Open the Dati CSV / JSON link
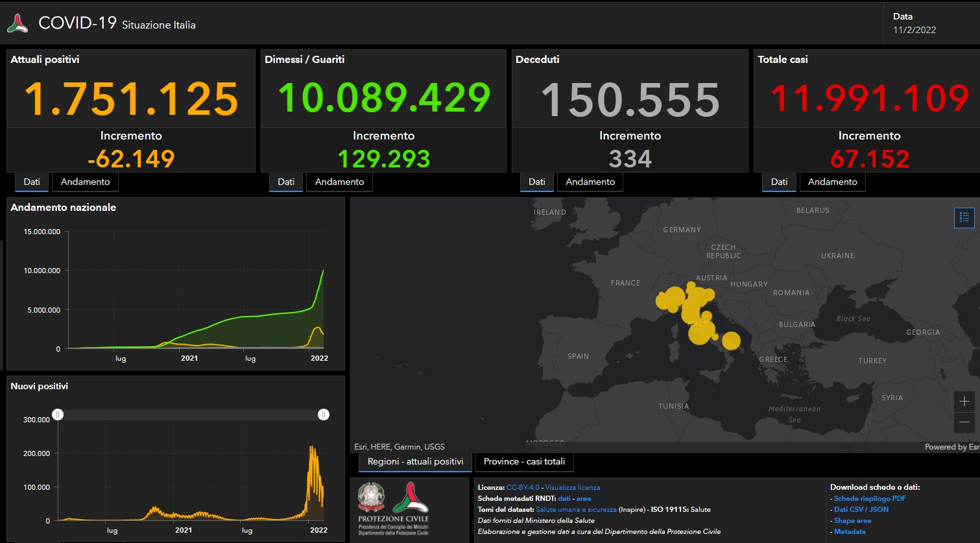 tap(861, 509)
